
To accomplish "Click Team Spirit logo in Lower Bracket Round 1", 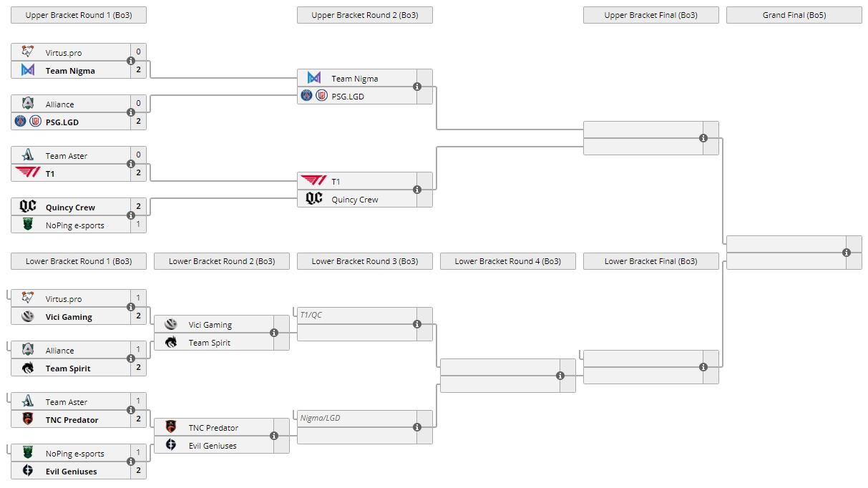I will point(28,368).
